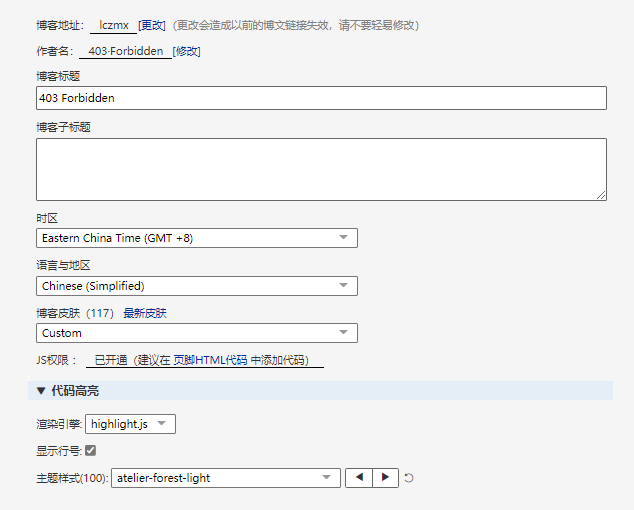Screen dimensions: 634x510
Task: Click the 修改 link next to author name
Action: 186,51
